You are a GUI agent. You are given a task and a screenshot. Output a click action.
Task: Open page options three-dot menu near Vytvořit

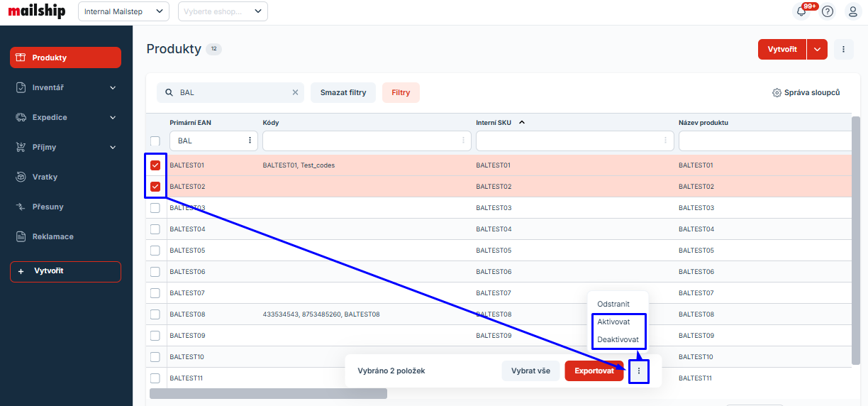tap(843, 49)
